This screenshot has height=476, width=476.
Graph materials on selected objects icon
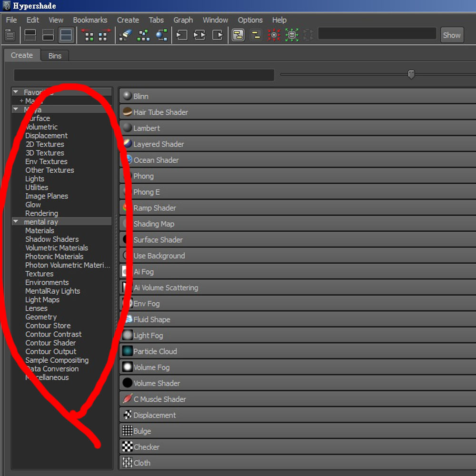(x=161, y=35)
